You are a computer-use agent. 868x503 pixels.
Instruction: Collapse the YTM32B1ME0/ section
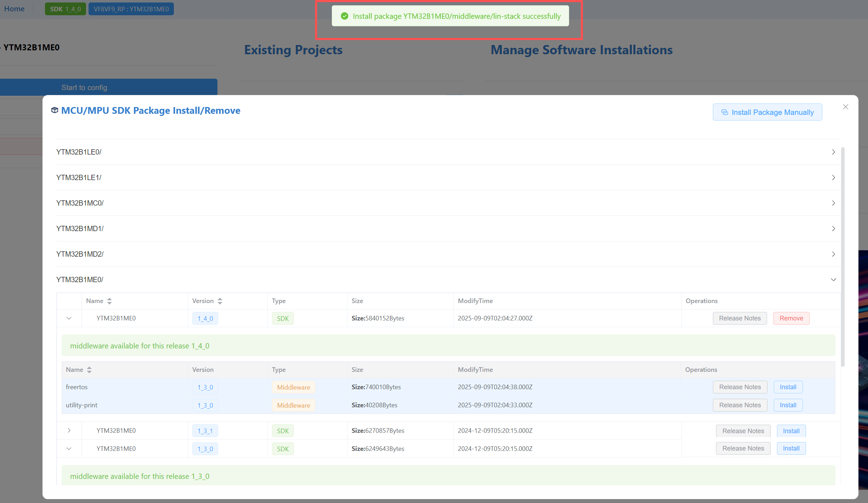(x=833, y=280)
